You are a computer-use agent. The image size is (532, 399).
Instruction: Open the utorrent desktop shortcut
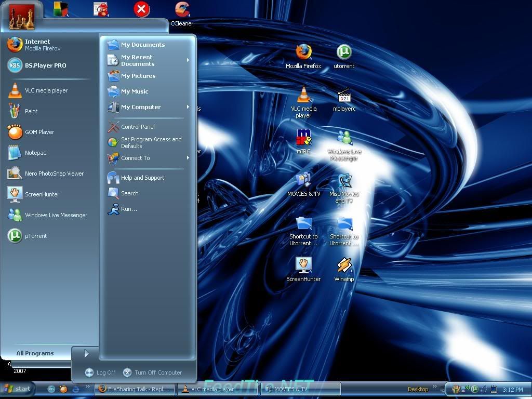click(344, 57)
